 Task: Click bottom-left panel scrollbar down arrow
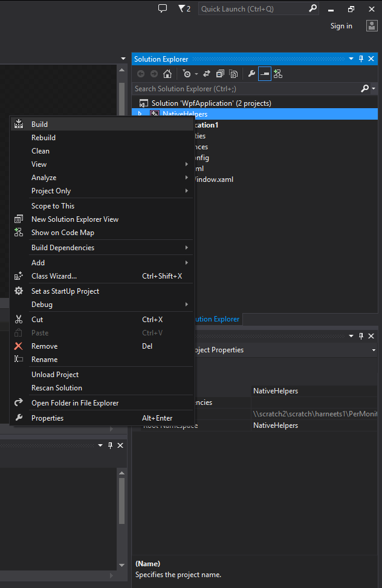121,565
